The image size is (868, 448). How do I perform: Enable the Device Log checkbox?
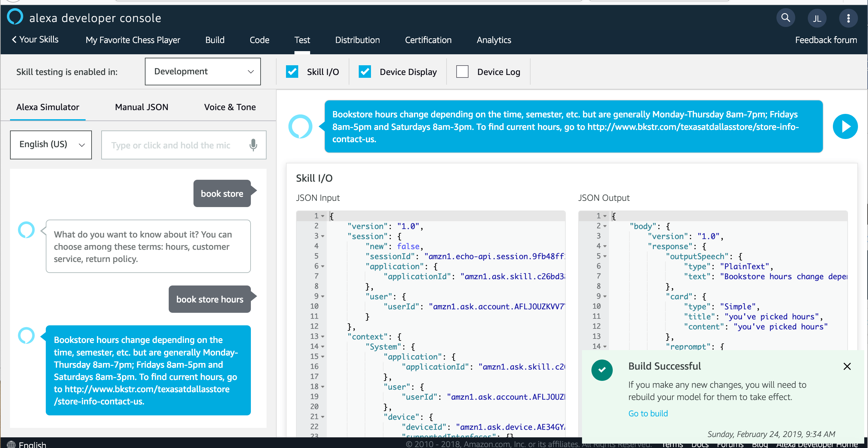click(x=462, y=72)
